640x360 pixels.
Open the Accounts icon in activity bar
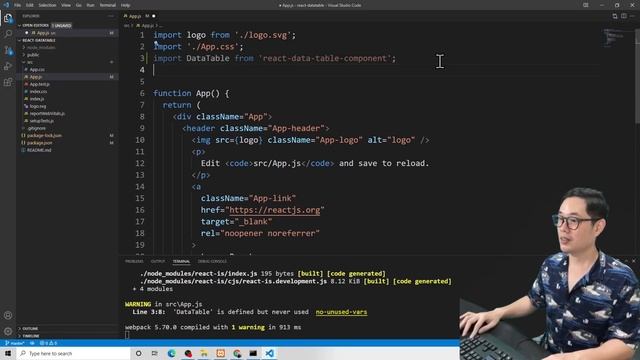pos(8,315)
